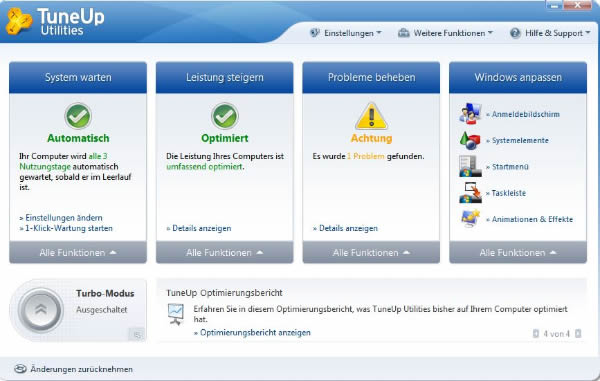Click the Ausgeschaltet status text

101,309
